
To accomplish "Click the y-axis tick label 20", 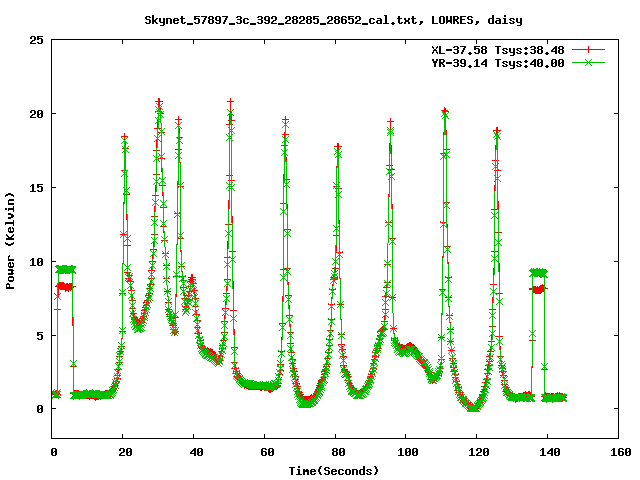I will 36,114.
